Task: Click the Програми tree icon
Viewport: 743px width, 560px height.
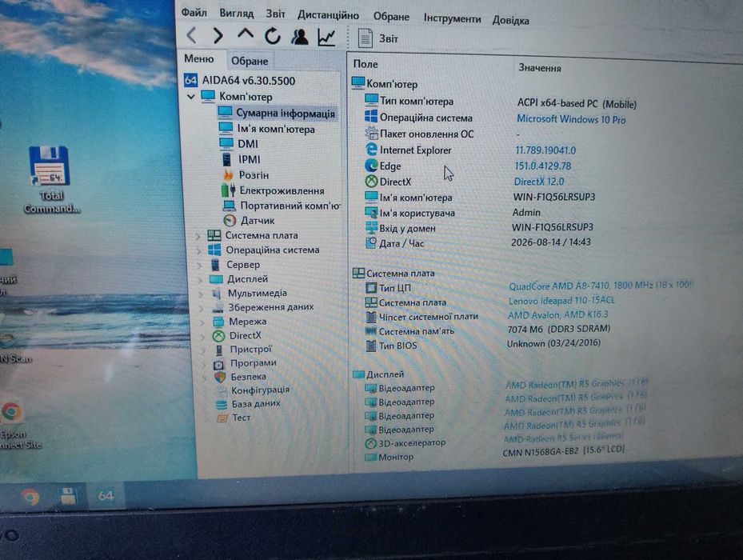Action: 218,364
